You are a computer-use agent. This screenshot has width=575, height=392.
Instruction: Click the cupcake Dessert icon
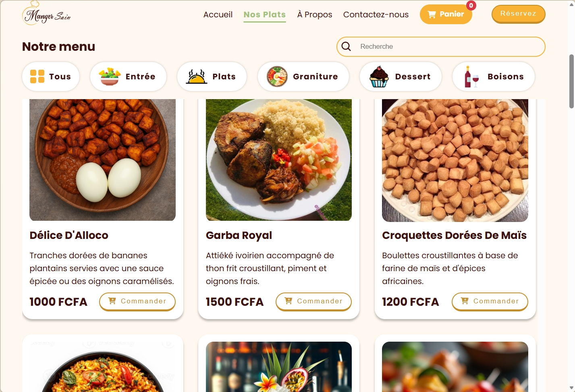[x=379, y=77]
